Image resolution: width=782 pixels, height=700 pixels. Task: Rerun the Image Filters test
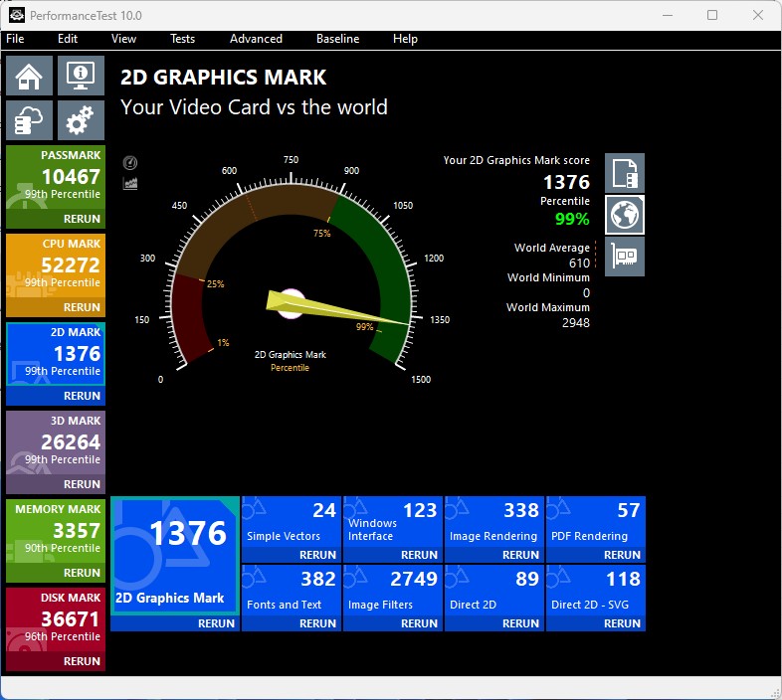(419, 623)
